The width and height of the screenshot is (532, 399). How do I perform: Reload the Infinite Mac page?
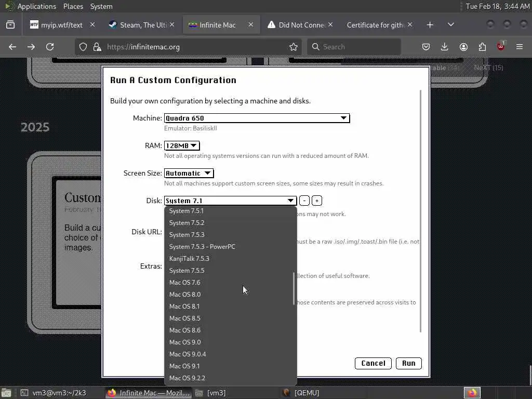coord(50,47)
